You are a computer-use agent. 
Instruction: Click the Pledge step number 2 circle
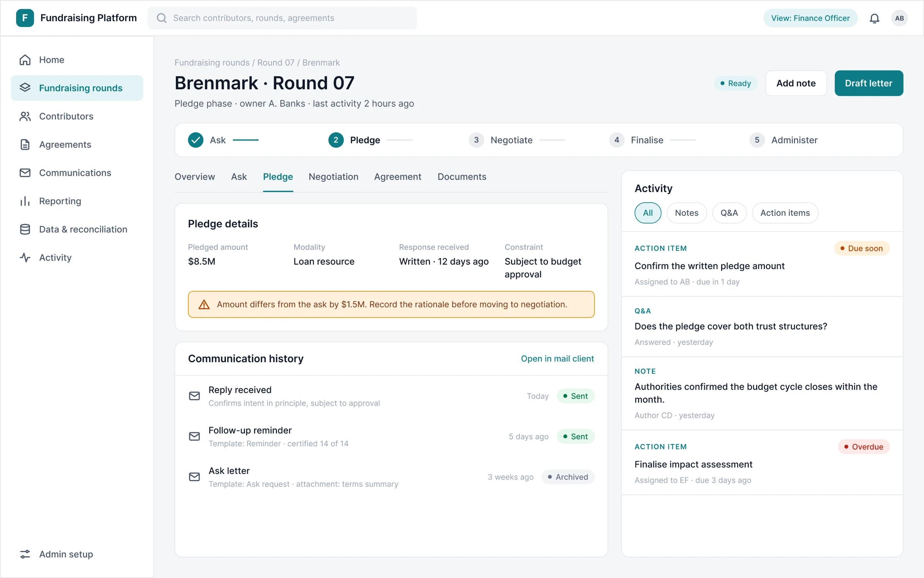(336, 140)
